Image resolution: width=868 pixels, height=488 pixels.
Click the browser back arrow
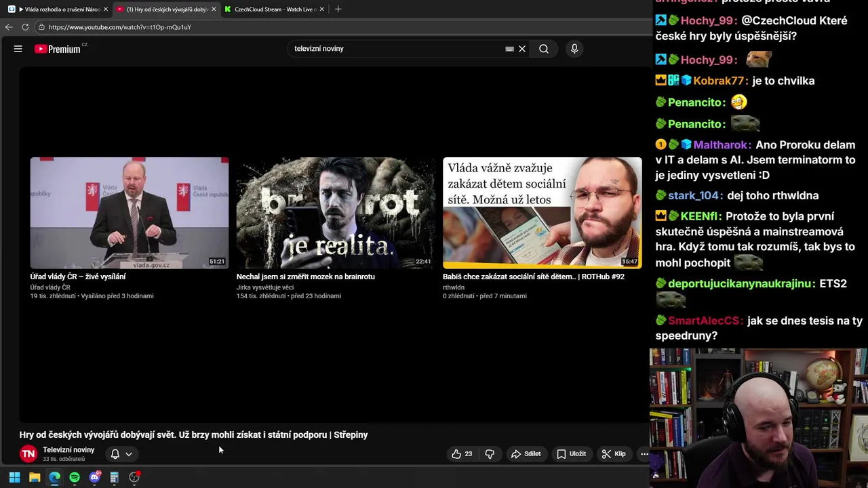(x=9, y=27)
